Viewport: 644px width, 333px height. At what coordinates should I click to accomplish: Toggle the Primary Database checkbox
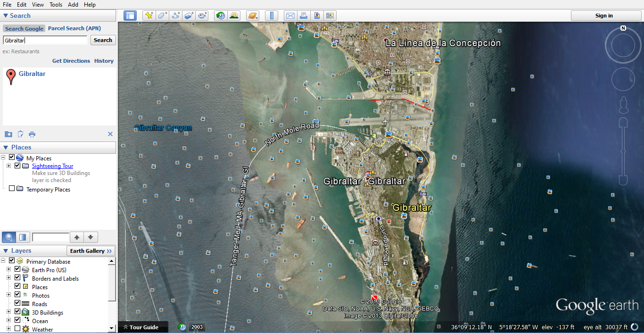(x=12, y=261)
